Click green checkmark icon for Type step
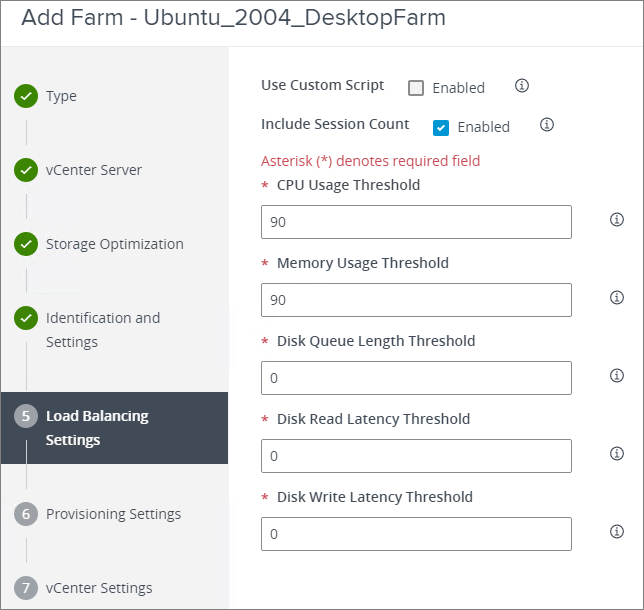Screen dimensions: 644x610 coord(26,96)
